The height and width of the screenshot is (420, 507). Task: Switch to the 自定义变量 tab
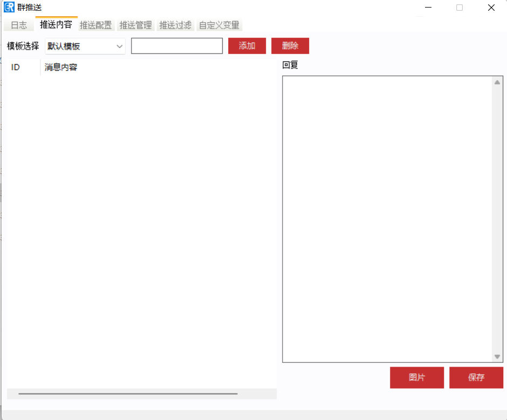[x=219, y=25]
